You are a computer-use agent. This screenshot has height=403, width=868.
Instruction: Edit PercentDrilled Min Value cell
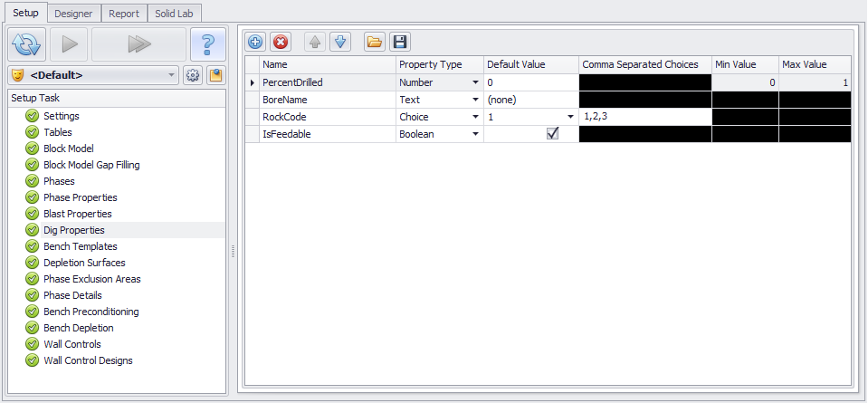(745, 82)
